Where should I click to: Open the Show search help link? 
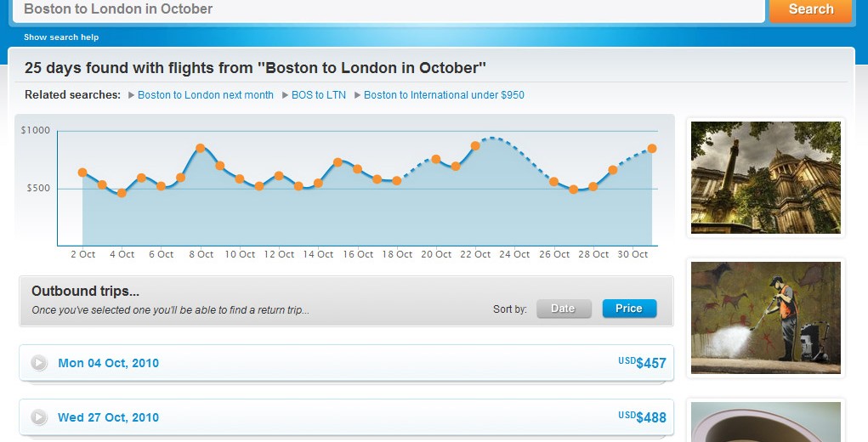tap(61, 37)
